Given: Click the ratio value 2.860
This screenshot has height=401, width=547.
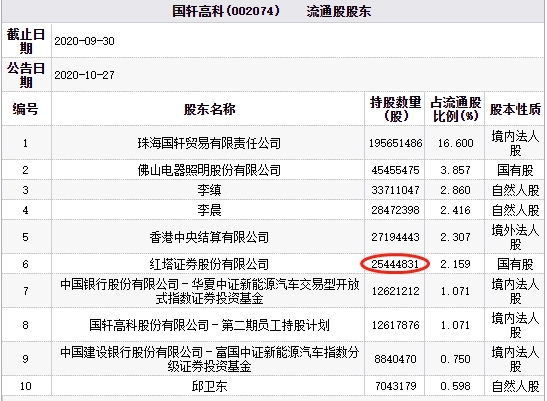Looking at the screenshot, I should (456, 190).
